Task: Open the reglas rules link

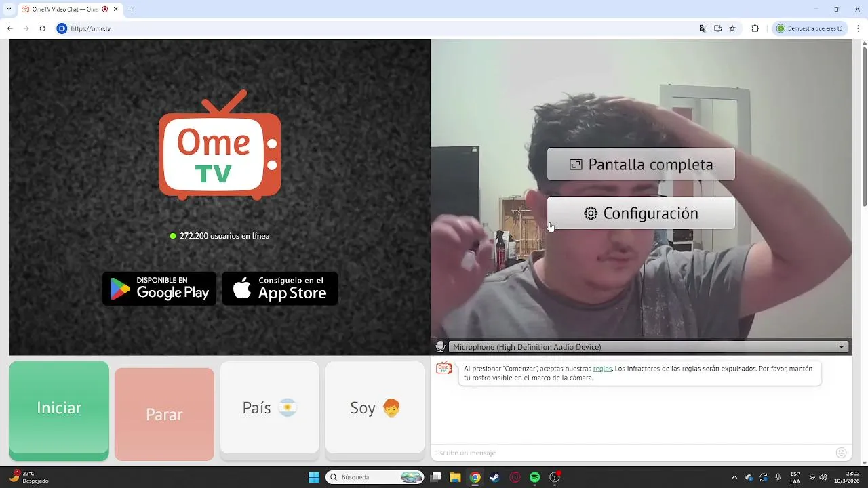Action: click(x=602, y=369)
